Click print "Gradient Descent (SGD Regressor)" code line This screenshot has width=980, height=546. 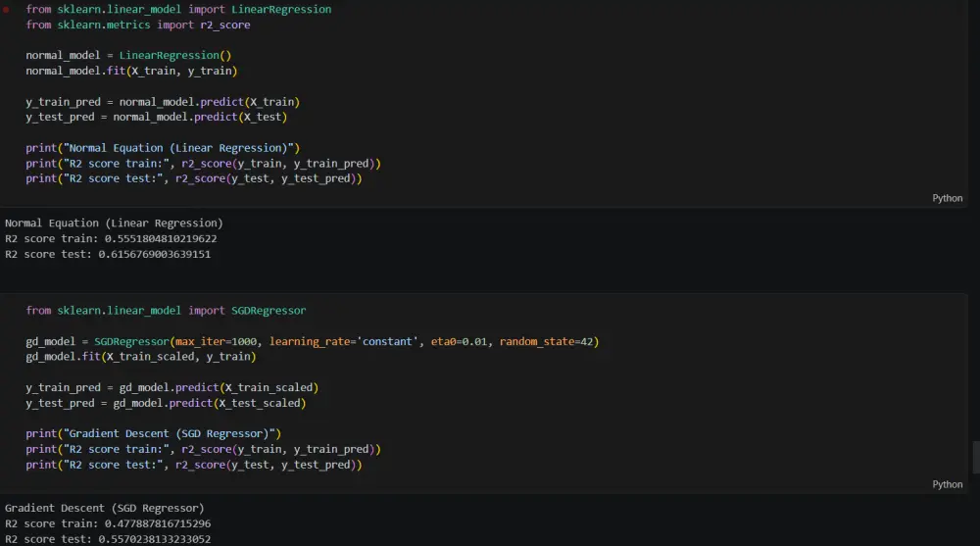[153, 434]
